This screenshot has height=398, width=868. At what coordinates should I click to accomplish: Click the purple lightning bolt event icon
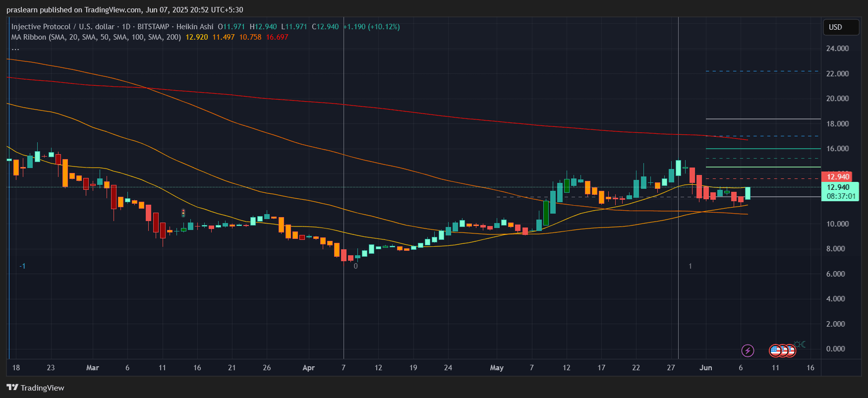748,351
